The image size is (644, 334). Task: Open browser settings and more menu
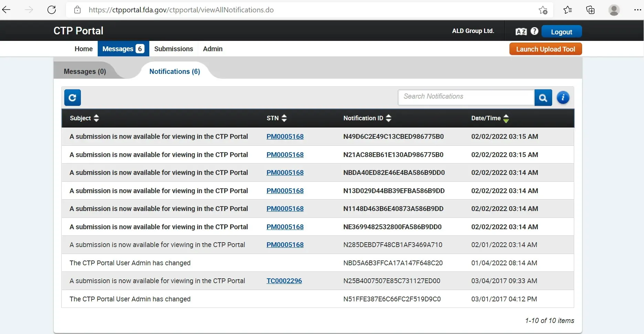(x=637, y=10)
